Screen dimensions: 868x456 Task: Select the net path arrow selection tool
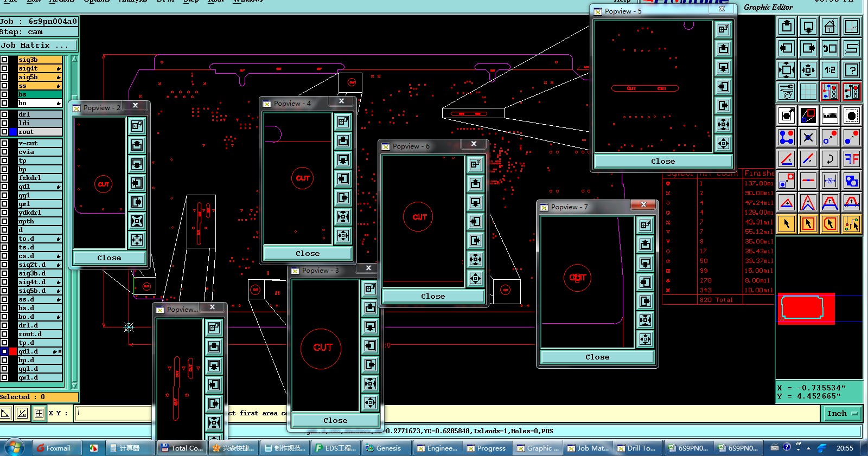852,224
